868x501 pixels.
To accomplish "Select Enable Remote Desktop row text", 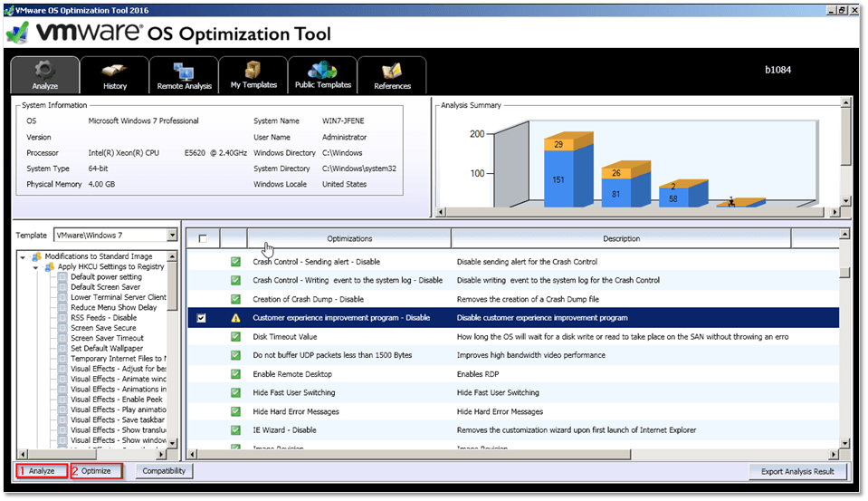I will [x=292, y=375].
